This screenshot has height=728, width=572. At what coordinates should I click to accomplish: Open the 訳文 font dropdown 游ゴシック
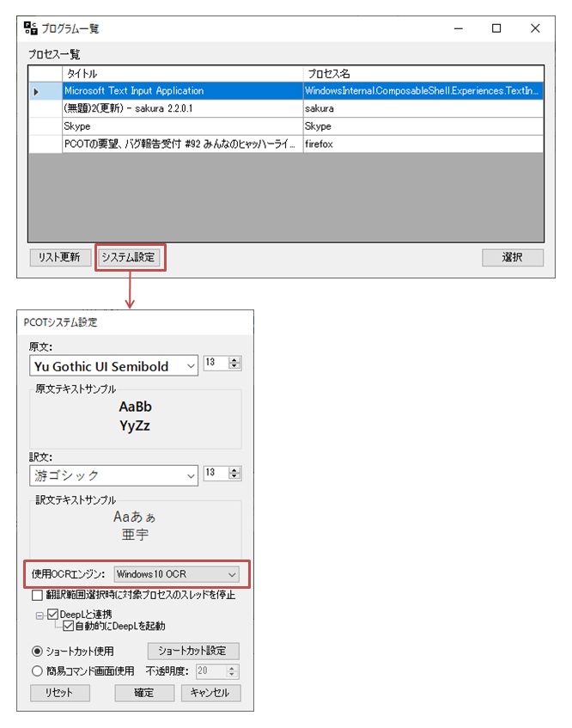coord(113,476)
